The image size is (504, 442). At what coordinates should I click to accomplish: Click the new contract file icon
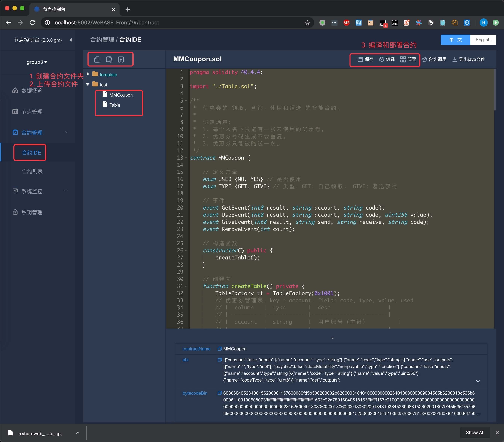(97, 59)
